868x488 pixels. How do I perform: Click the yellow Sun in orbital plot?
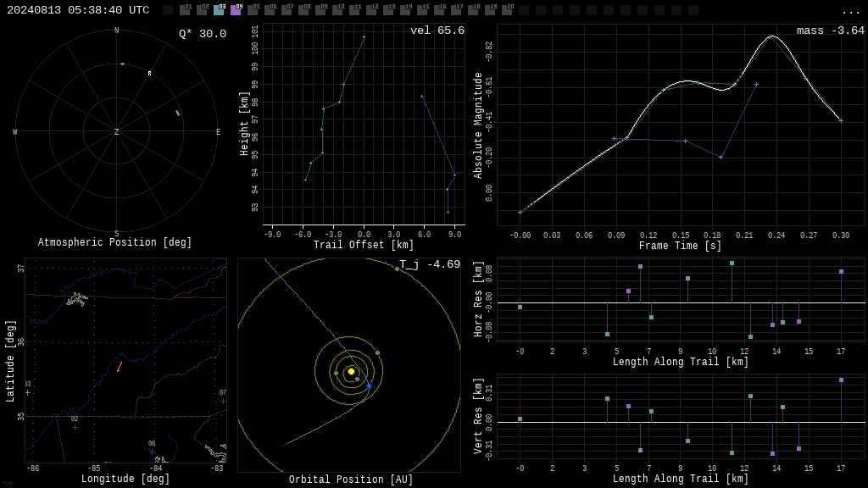tap(351, 371)
